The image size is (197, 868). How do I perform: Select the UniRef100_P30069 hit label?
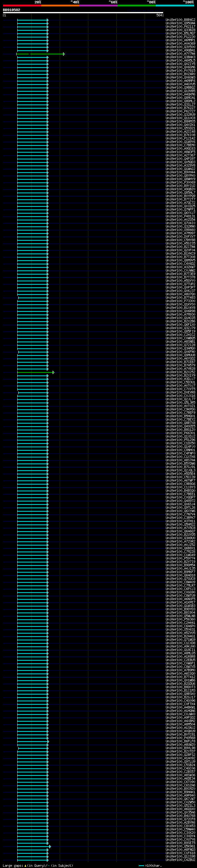click(180, 182)
